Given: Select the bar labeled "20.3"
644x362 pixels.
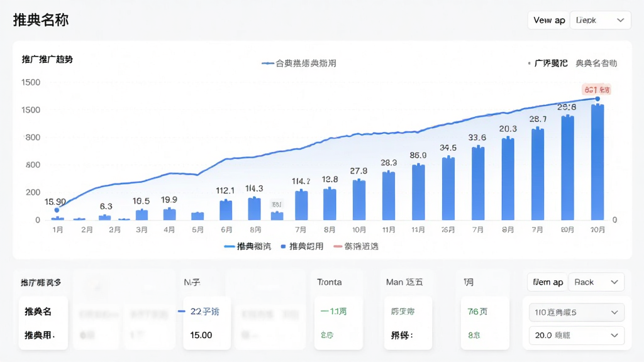Looking at the screenshot, I should tap(508, 178).
